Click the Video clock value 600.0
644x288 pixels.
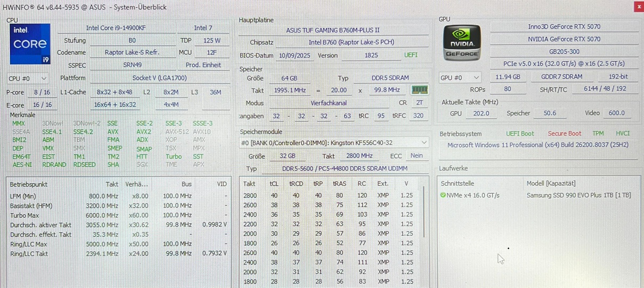point(616,113)
